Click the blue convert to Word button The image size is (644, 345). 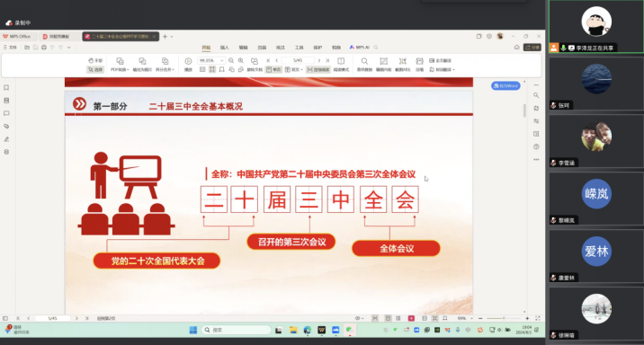click(505, 85)
